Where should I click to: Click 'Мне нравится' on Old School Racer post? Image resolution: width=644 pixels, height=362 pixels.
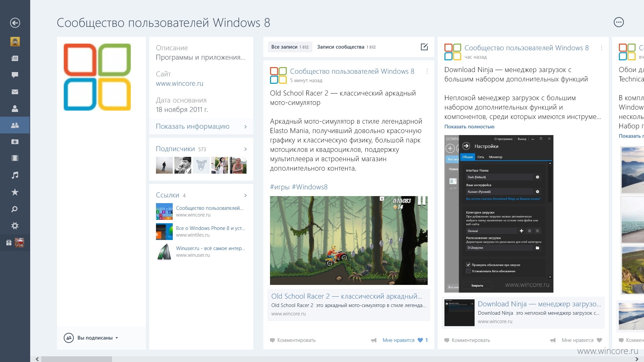(398, 340)
